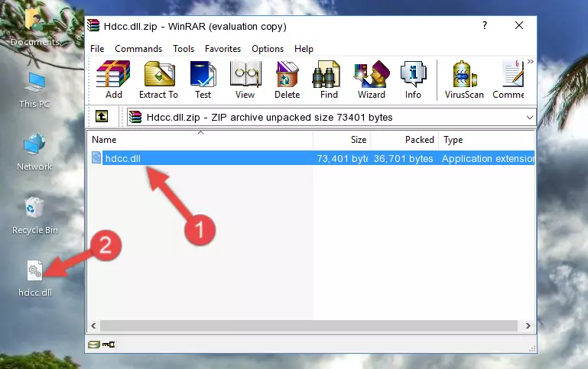The image size is (588, 369).
Task: Open the Tools menu
Action: pyautogui.click(x=184, y=49)
